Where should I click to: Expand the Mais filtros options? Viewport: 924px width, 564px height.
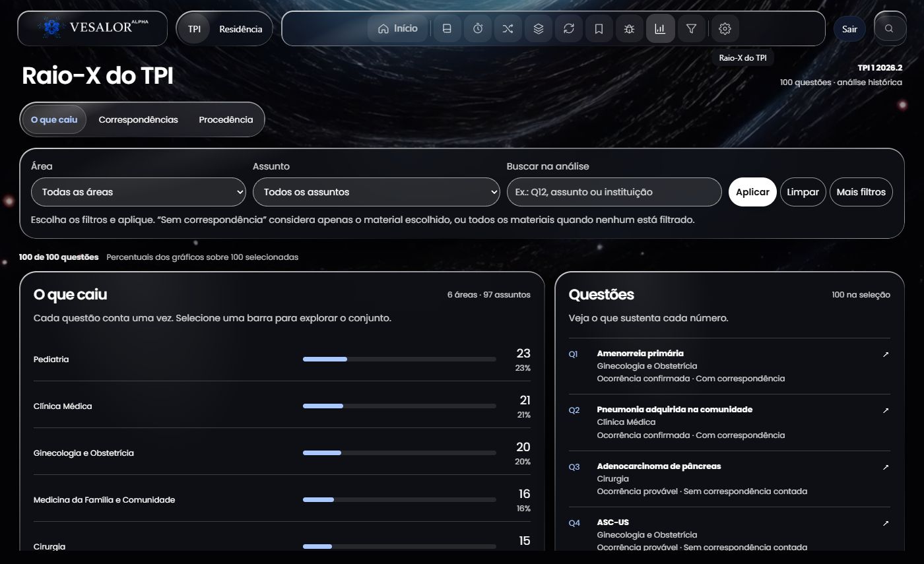(861, 192)
